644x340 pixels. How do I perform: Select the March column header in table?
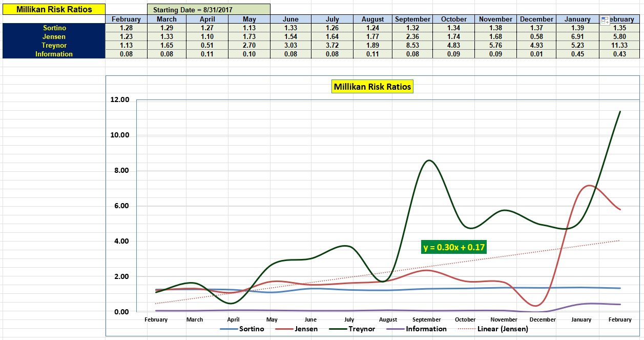pyautogui.click(x=167, y=19)
